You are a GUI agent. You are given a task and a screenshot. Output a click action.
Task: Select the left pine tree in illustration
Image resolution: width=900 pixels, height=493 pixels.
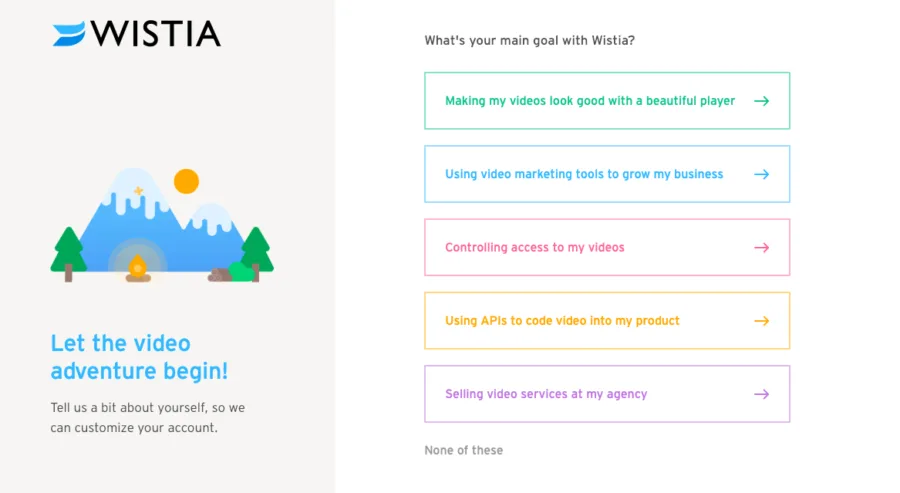68,254
